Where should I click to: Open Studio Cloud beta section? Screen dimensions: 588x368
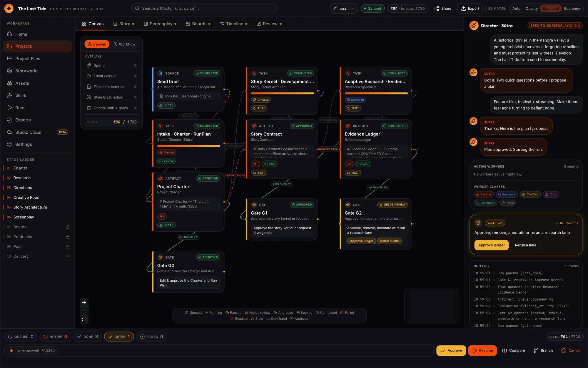[38, 132]
